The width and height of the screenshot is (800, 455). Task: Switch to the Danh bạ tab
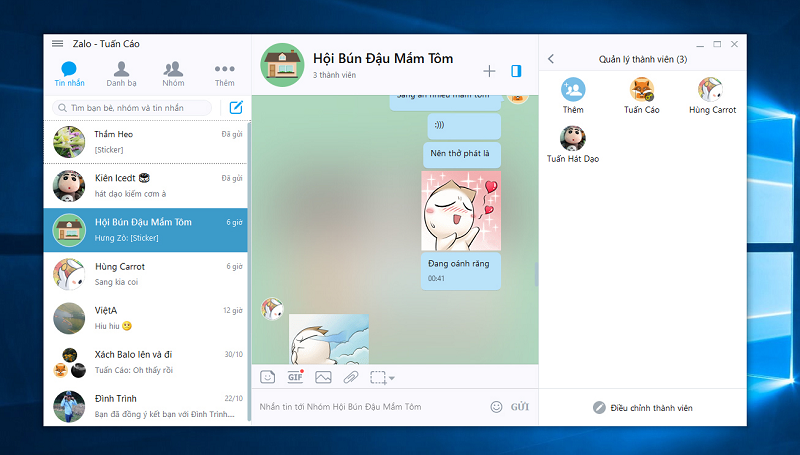coord(121,74)
